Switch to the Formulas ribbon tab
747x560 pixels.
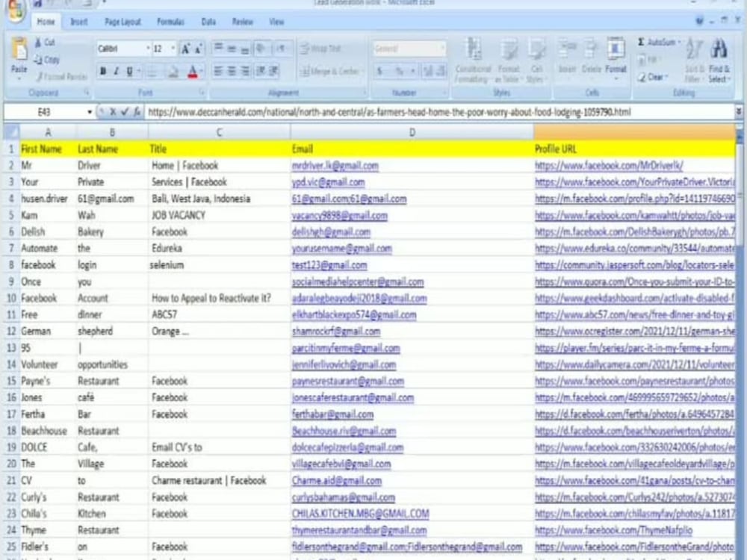click(x=171, y=22)
